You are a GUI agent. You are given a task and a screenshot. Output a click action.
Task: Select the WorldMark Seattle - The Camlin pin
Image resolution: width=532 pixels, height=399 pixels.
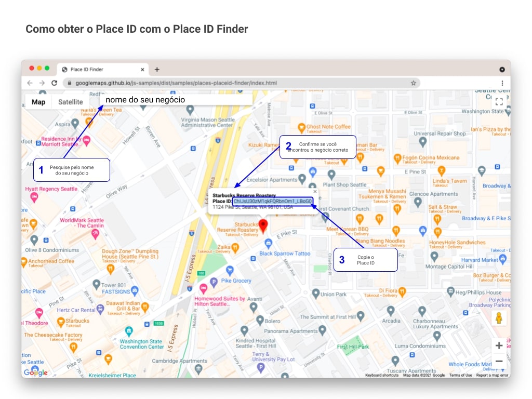[96, 233]
